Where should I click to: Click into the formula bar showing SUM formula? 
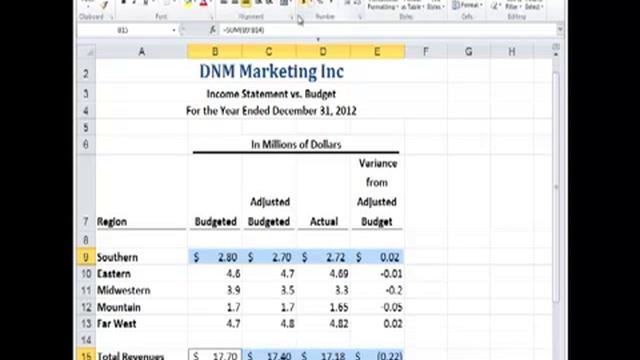click(x=388, y=30)
